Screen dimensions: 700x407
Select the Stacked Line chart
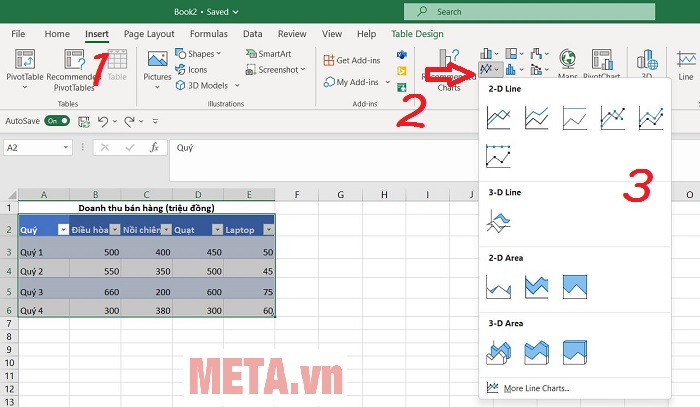tap(536, 118)
